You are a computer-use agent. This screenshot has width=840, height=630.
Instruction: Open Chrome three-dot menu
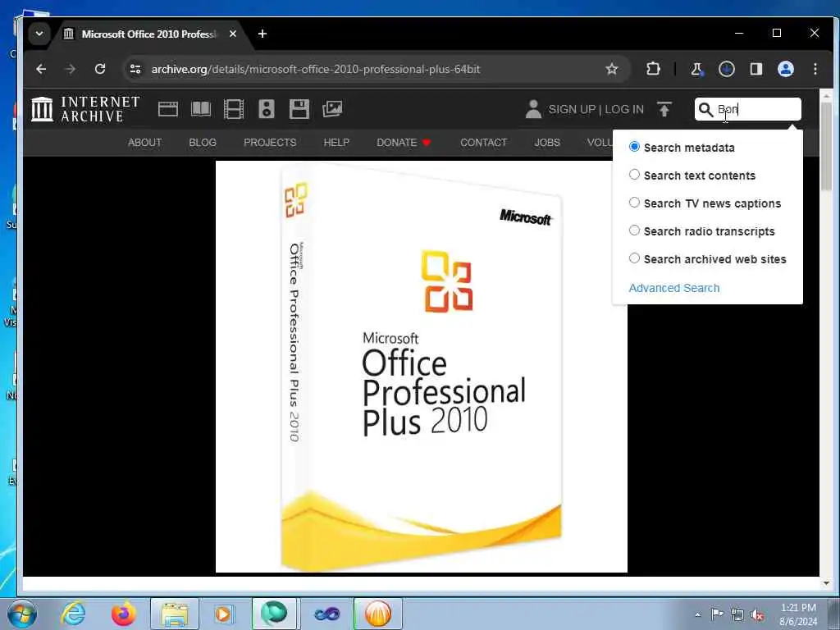pyautogui.click(x=815, y=69)
